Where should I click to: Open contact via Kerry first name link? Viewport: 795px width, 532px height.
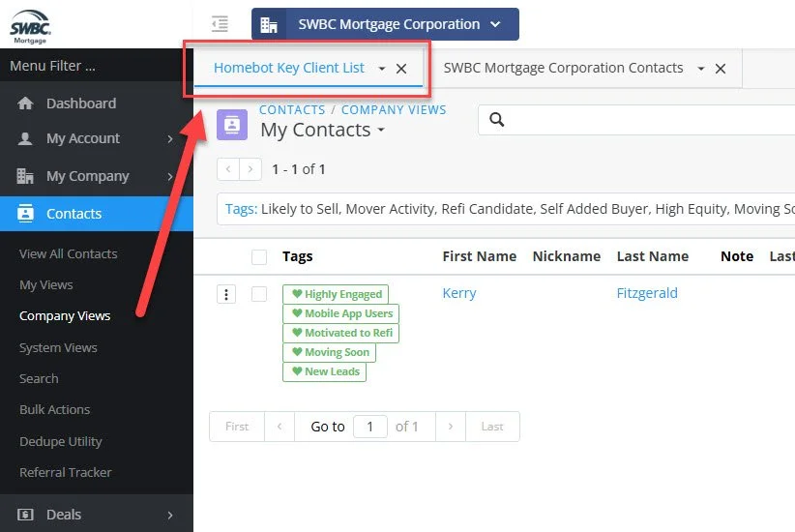pyautogui.click(x=459, y=293)
